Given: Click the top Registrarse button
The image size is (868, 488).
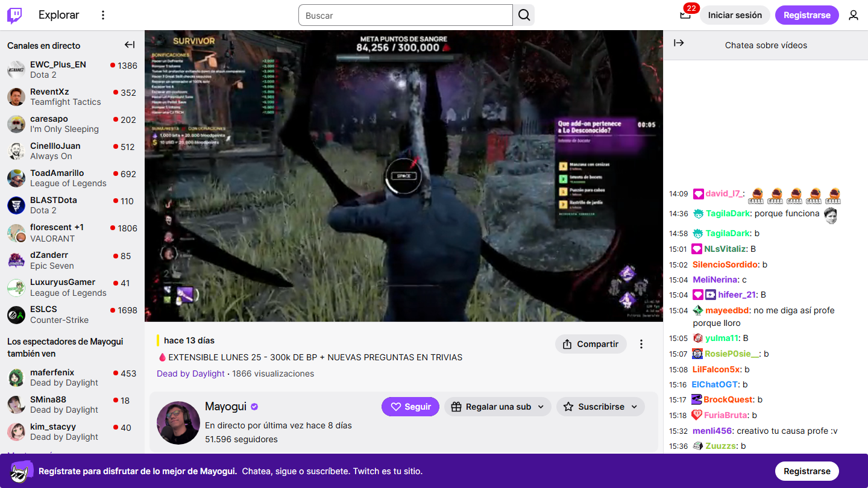Looking at the screenshot, I should click(807, 15).
